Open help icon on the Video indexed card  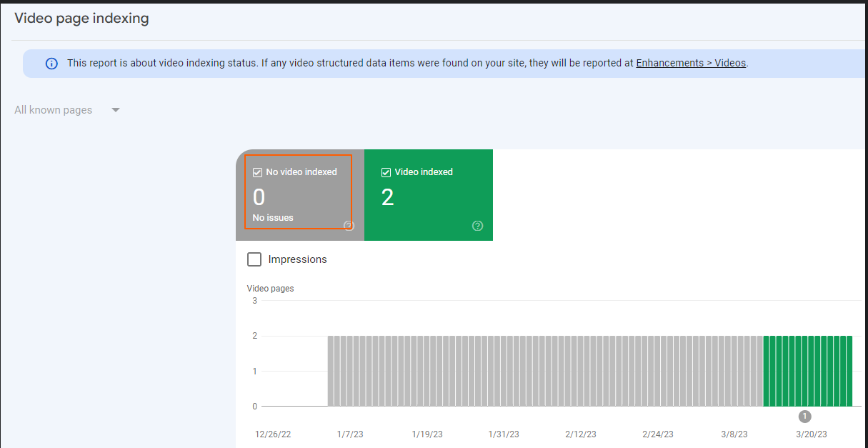click(x=478, y=226)
